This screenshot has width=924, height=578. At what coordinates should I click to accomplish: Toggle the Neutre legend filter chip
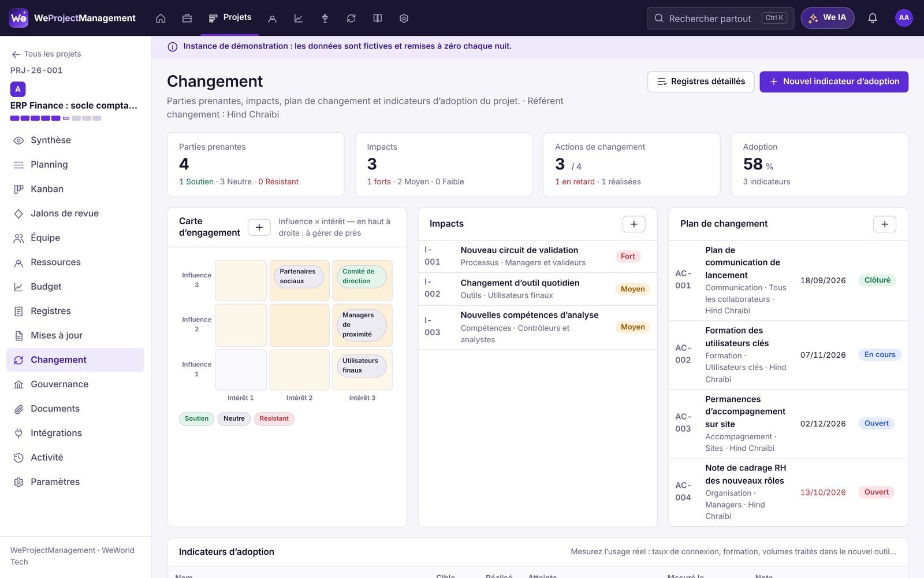234,418
